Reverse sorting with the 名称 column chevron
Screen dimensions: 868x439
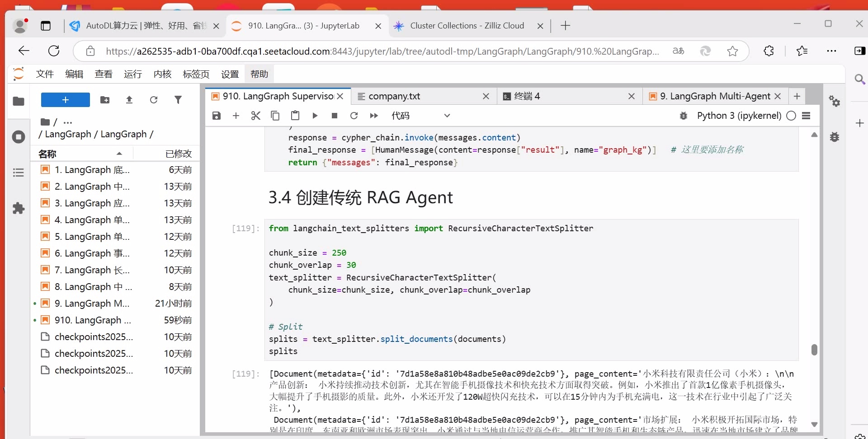click(x=119, y=154)
